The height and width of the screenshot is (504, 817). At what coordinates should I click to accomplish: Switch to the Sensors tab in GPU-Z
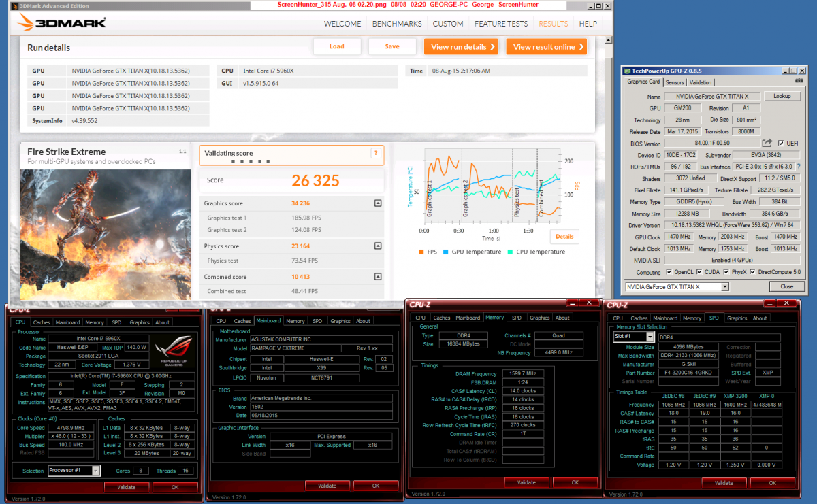point(674,82)
